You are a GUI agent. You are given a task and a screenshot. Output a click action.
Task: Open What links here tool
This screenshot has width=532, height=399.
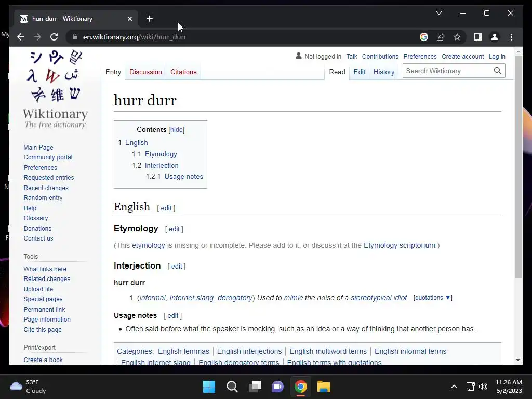tap(45, 269)
